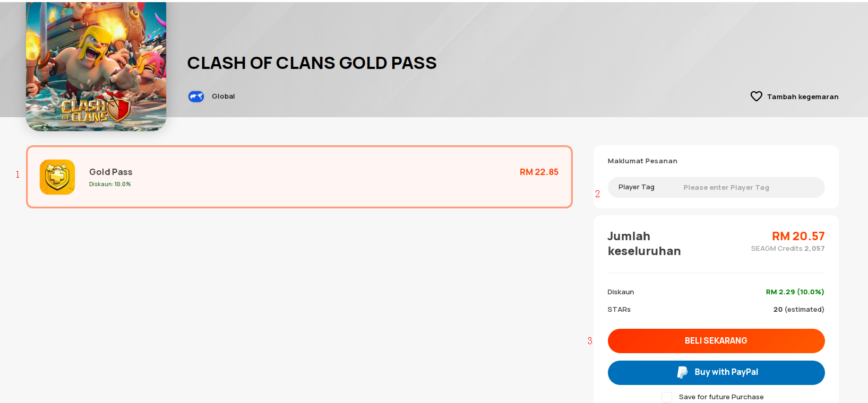Focus the Player Tag input field
This screenshot has width=868, height=403.
[716, 187]
